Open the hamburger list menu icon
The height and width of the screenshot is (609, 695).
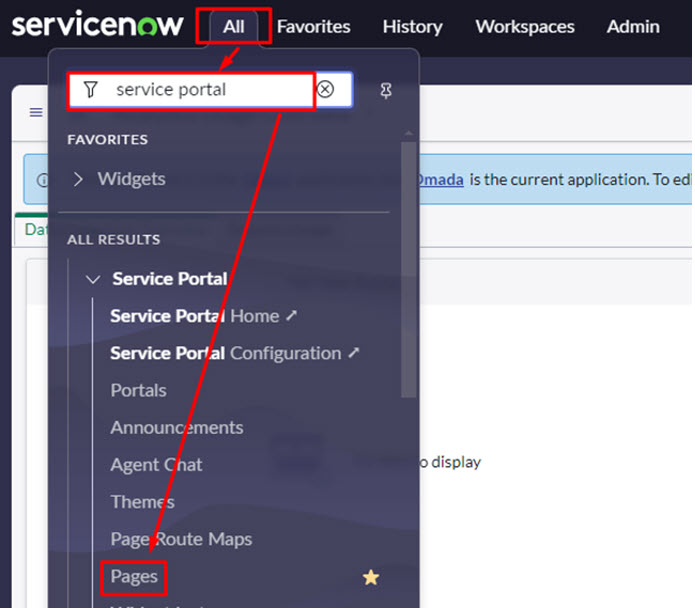(36, 112)
